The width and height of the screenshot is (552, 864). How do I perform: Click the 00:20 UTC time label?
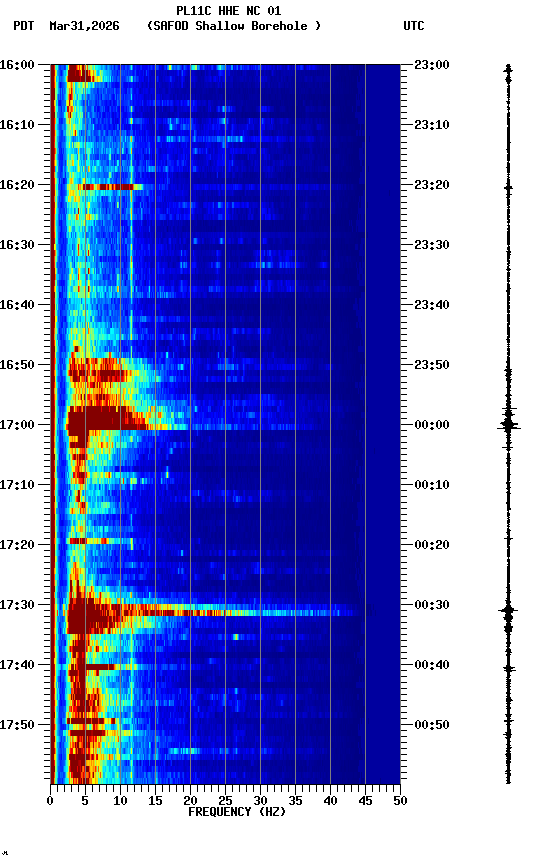432,545
